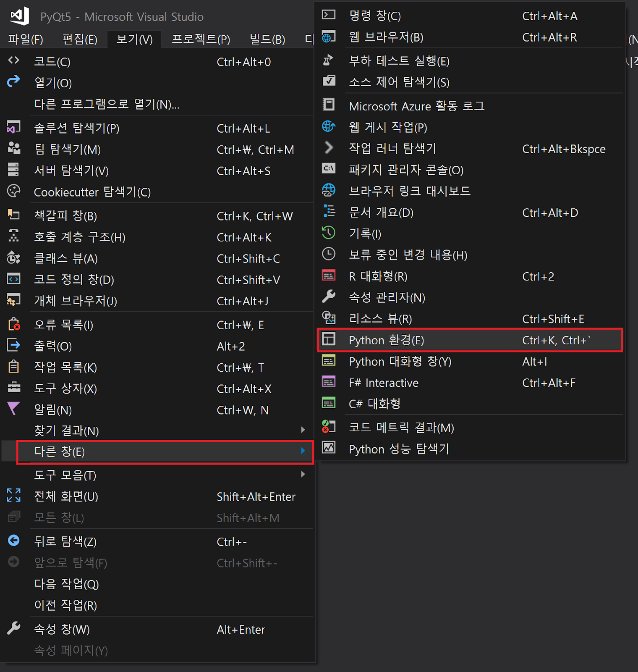This screenshot has width=638, height=672.
Task: Select 작업 러너 탐색기 entry
Action: 470,149
